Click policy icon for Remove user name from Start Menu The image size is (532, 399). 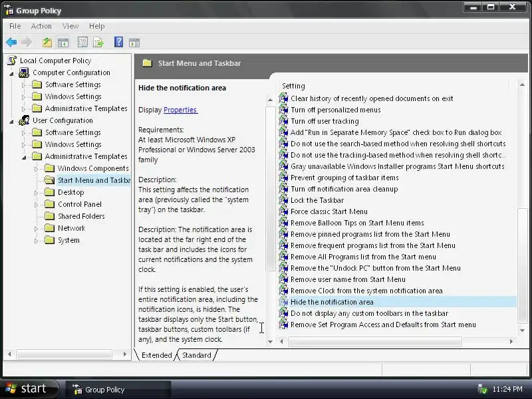[283, 279]
